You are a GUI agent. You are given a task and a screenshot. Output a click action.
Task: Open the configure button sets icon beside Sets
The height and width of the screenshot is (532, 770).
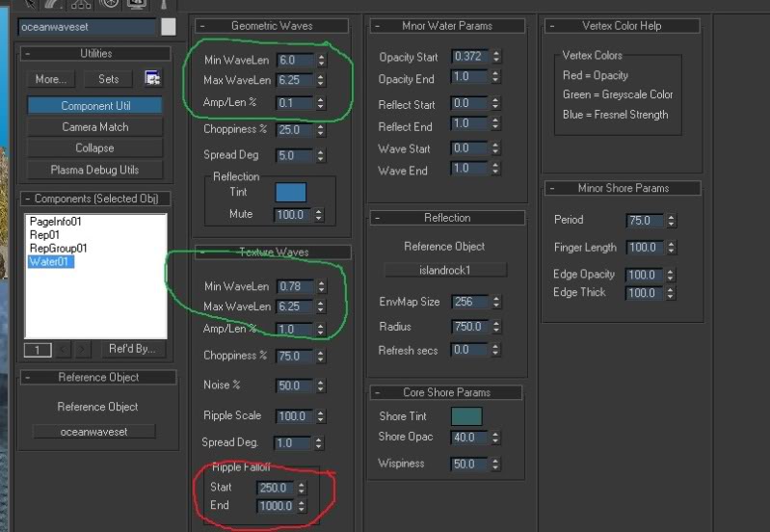point(152,79)
